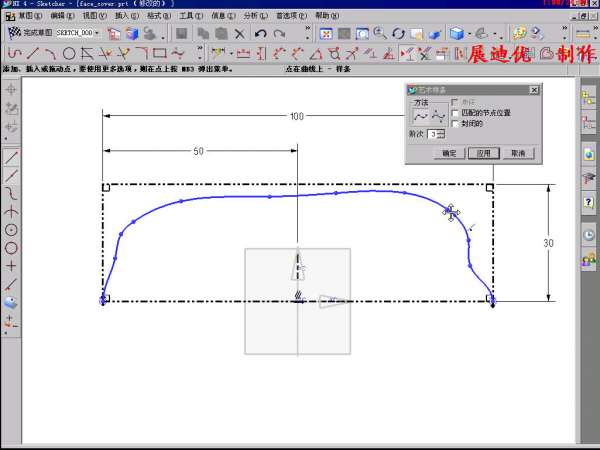Open the help question mark icon
This screenshot has height=450, width=600.
pyautogui.click(x=589, y=203)
